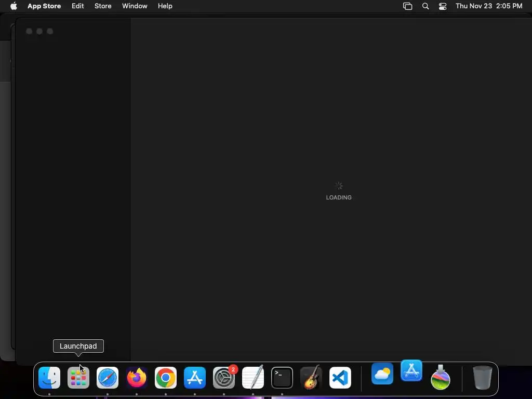Open Google Chrome from the Dock
The height and width of the screenshot is (399, 532).
tap(166, 378)
